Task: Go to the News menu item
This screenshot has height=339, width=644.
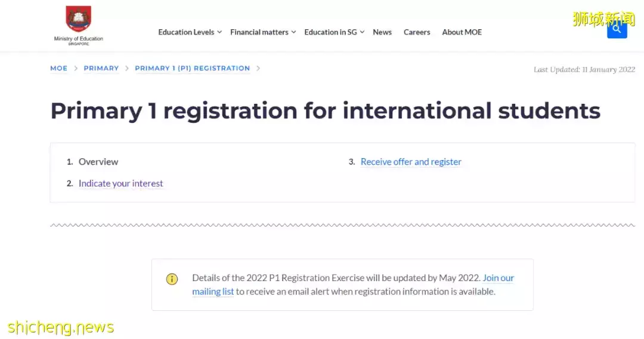Action: [x=382, y=32]
